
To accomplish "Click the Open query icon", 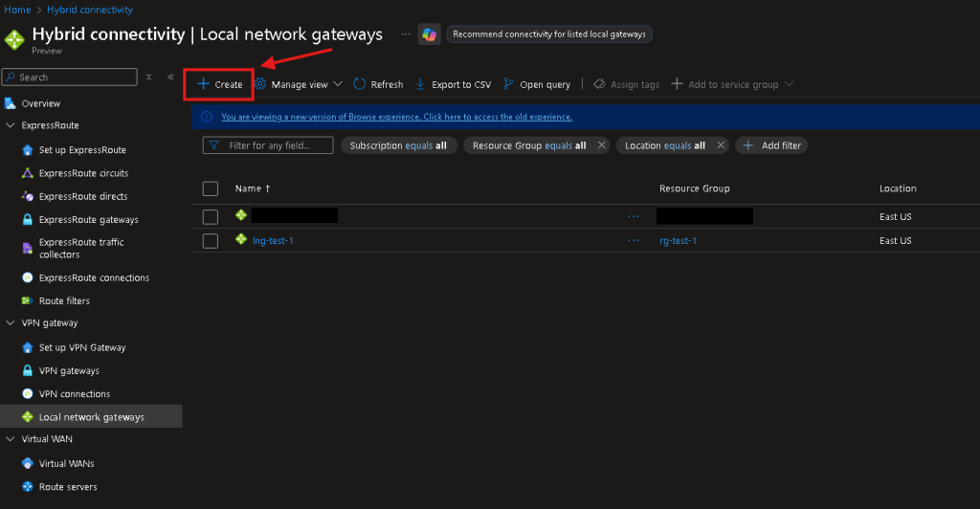I will pyautogui.click(x=508, y=84).
